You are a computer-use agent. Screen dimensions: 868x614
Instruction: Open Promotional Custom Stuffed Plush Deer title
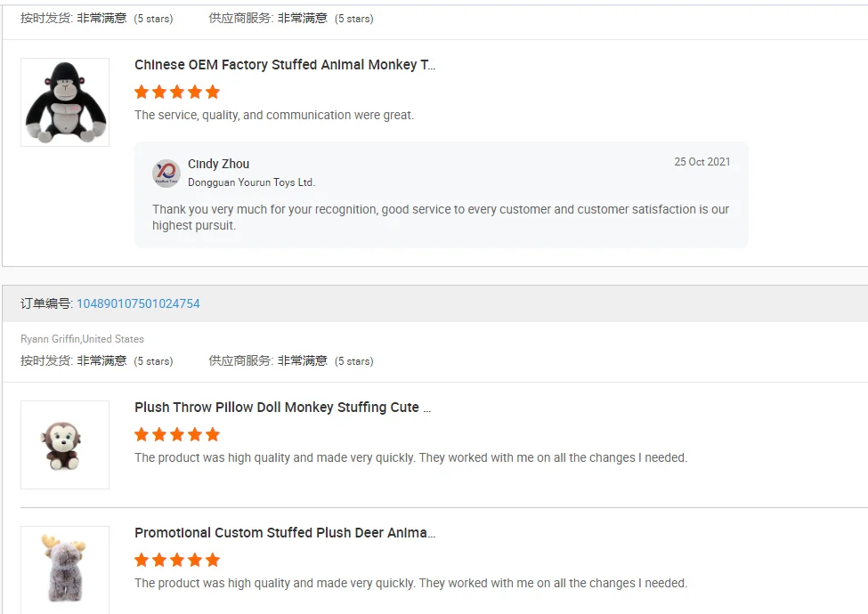point(285,533)
